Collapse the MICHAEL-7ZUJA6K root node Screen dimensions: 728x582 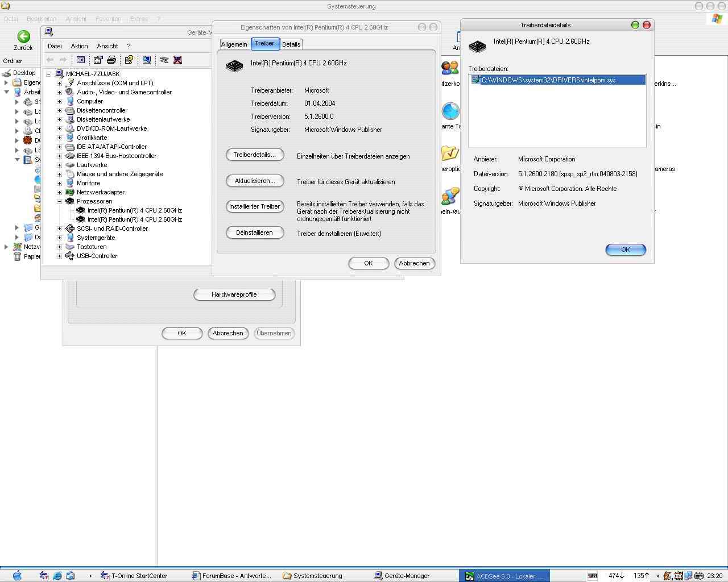pos(49,74)
